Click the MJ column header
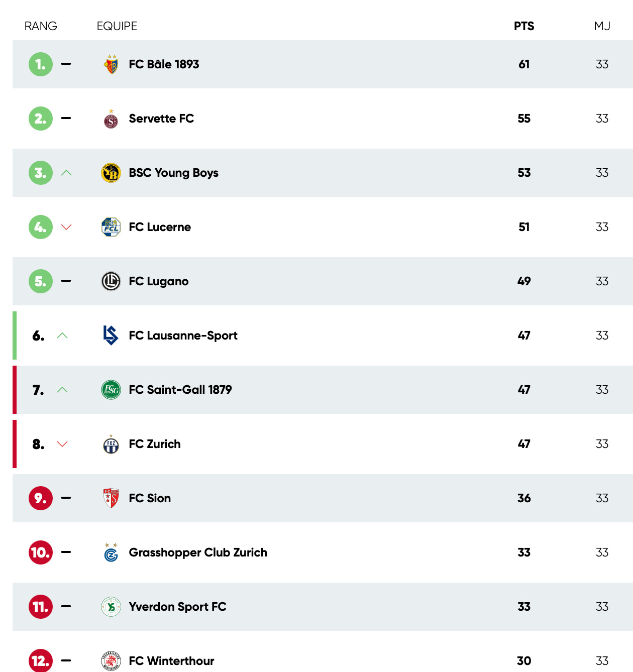633x672 pixels. (602, 26)
